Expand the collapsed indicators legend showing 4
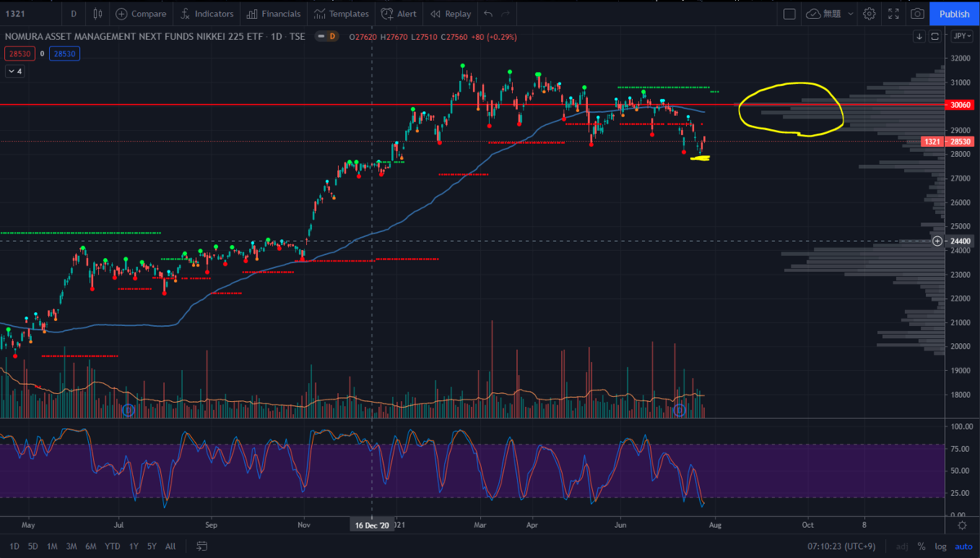This screenshot has height=558, width=980. tap(16, 72)
